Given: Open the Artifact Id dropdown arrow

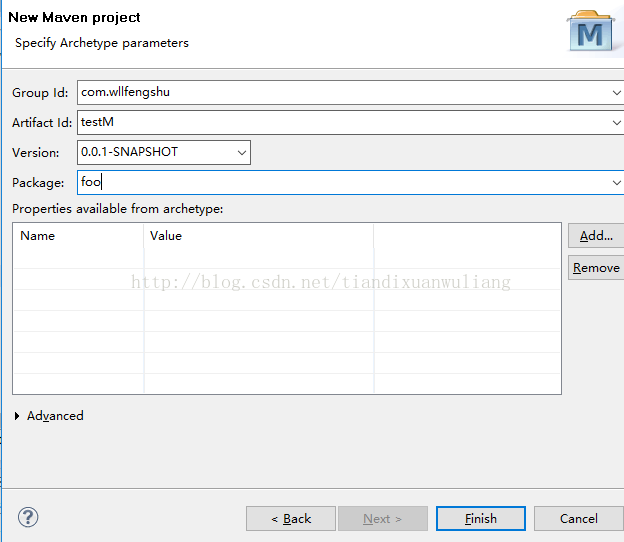Looking at the screenshot, I should tap(616, 123).
